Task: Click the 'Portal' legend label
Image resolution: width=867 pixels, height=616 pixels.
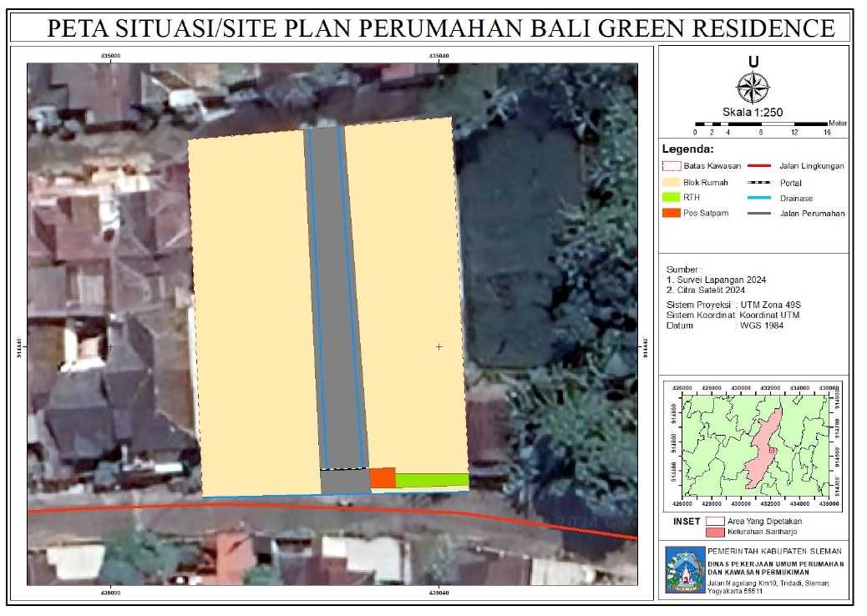Action: click(791, 183)
